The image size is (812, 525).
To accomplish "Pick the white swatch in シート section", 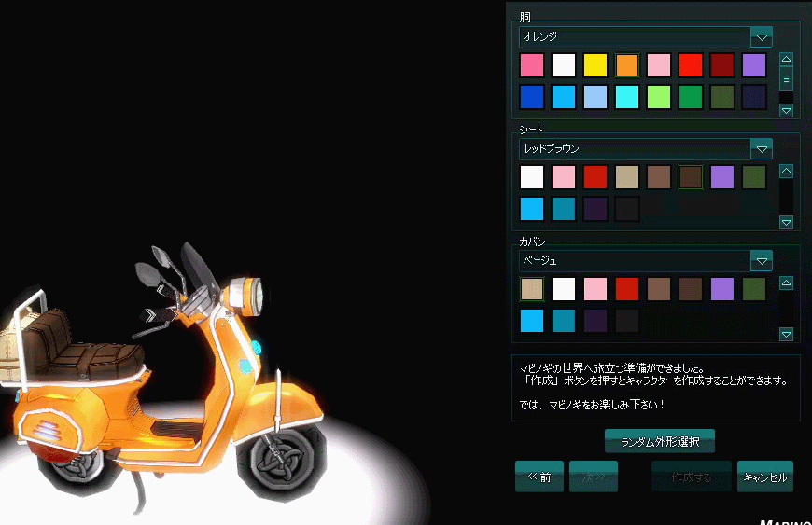I will click(532, 177).
